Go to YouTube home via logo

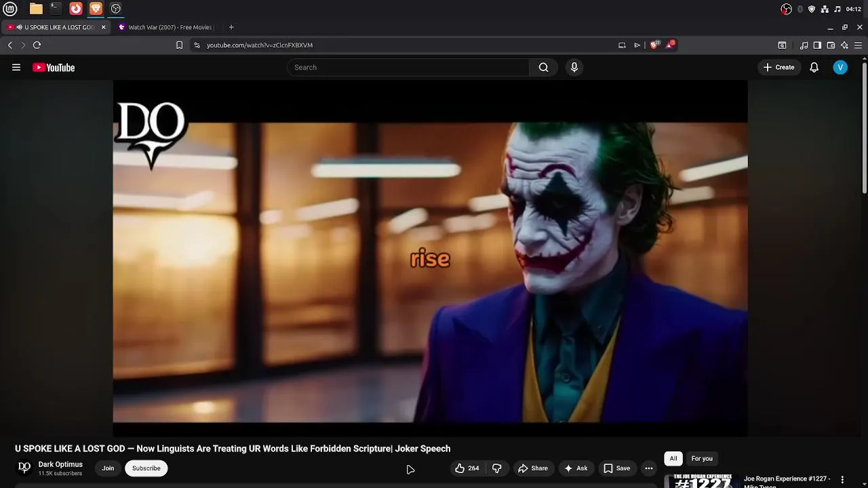pyautogui.click(x=54, y=67)
